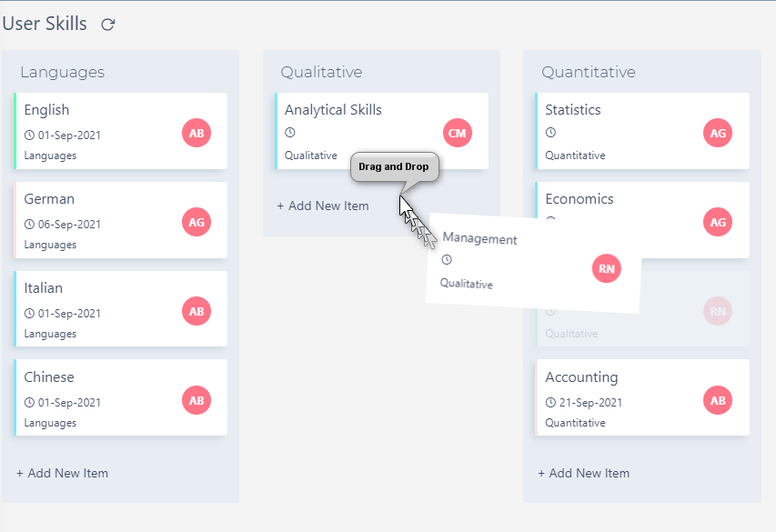
Task: Click the AB avatar on the English card
Action: point(197,133)
